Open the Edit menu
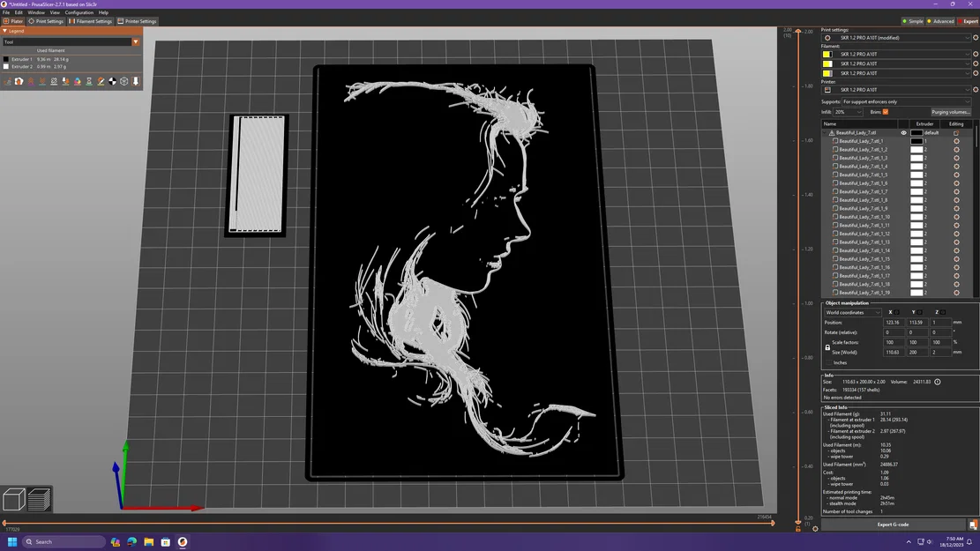 [19, 12]
